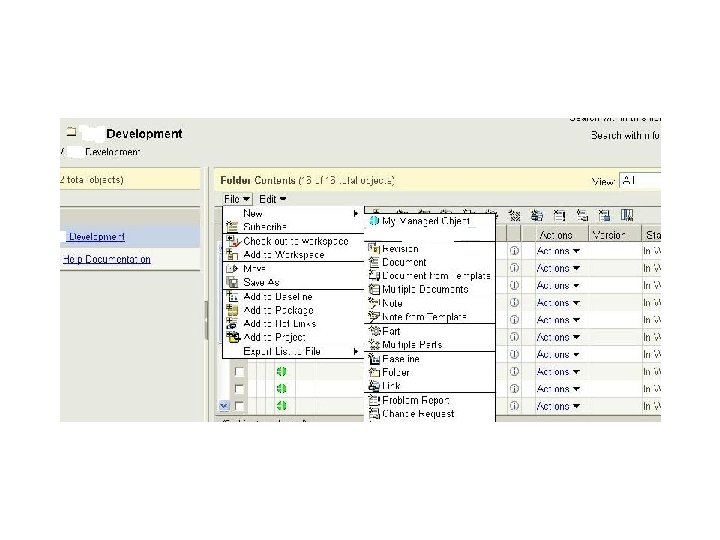Click Subscribe in the File menu
720x540 pixels.
265,227
